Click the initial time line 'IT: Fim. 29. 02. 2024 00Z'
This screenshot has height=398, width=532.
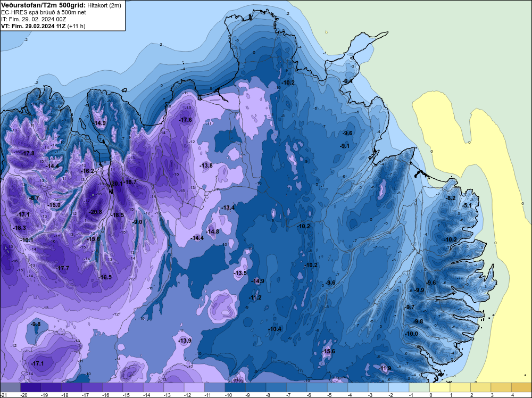[35, 19]
